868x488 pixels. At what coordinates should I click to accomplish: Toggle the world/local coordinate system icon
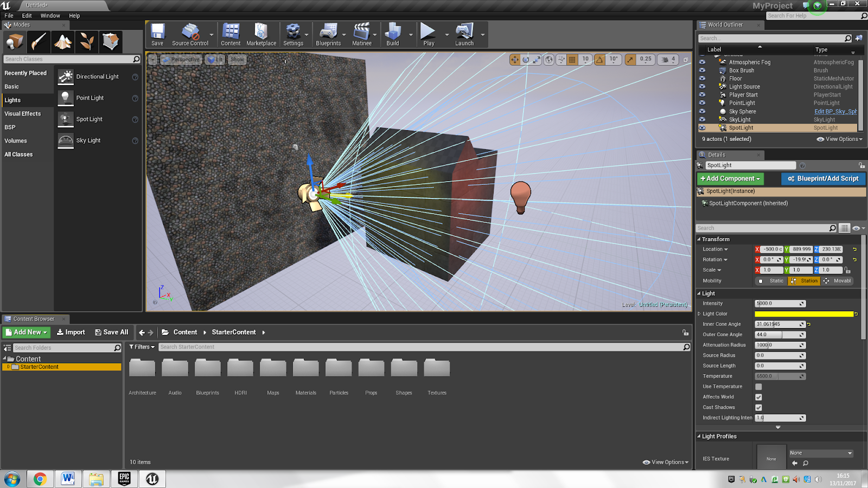pyautogui.click(x=549, y=60)
